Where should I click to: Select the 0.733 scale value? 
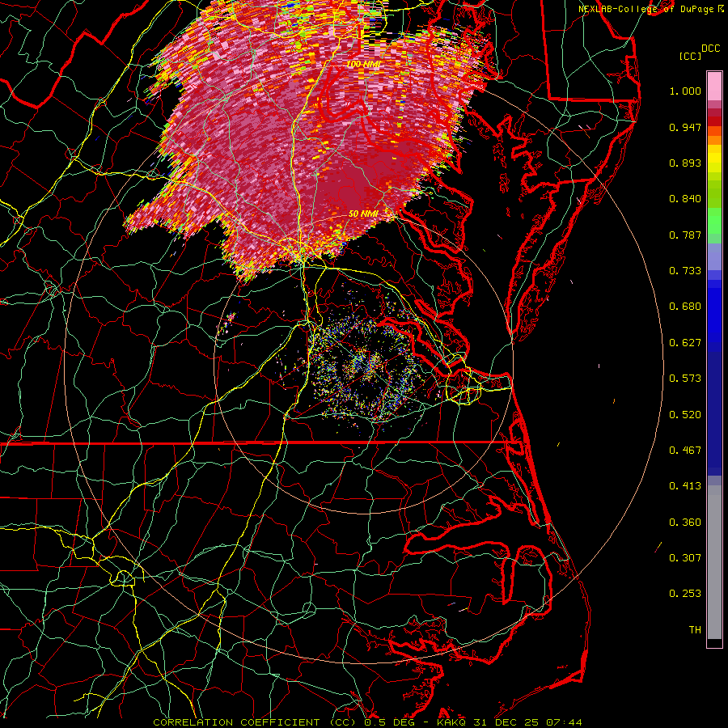coord(685,271)
